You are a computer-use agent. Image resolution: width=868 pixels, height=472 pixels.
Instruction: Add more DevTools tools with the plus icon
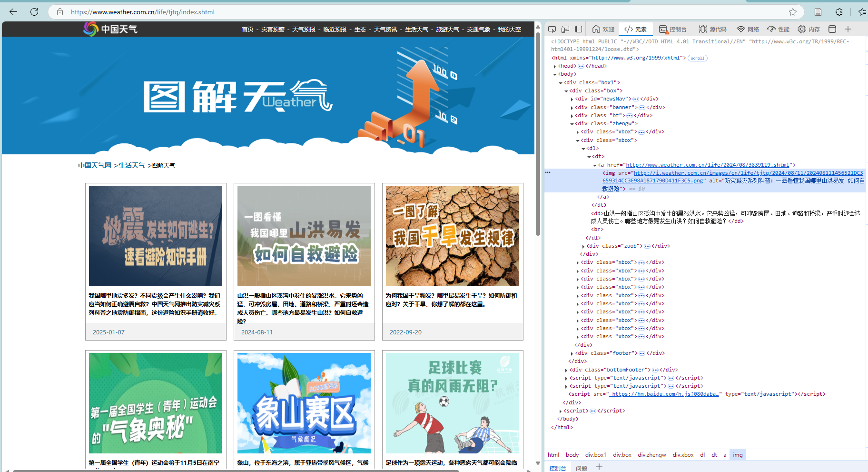pyautogui.click(x=848, y=29)
